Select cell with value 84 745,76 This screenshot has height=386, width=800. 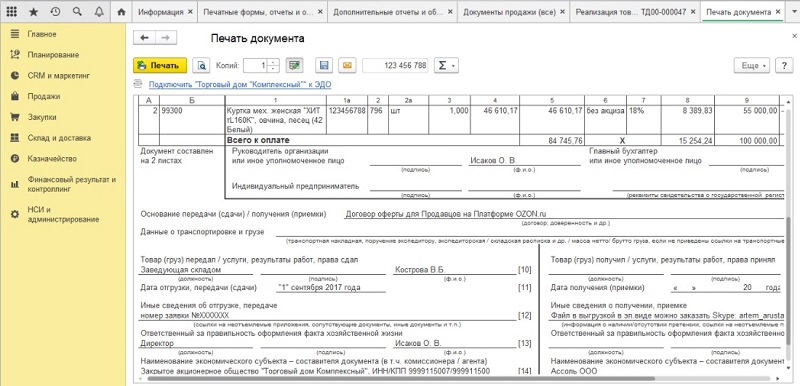(552, 140)
